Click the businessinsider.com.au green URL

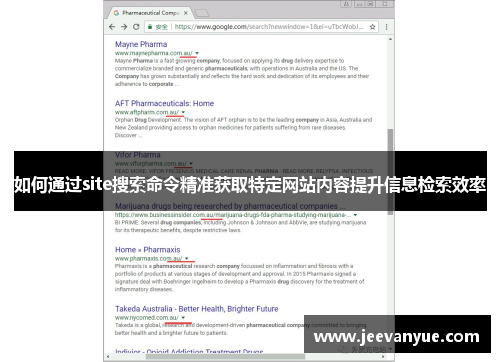pyautogui.click(x=233, y=215)
